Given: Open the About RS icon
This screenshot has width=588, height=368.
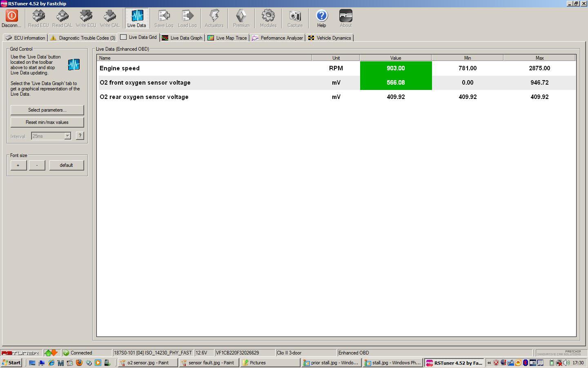Looking at the screenshot, I should (x=345, y=18).
